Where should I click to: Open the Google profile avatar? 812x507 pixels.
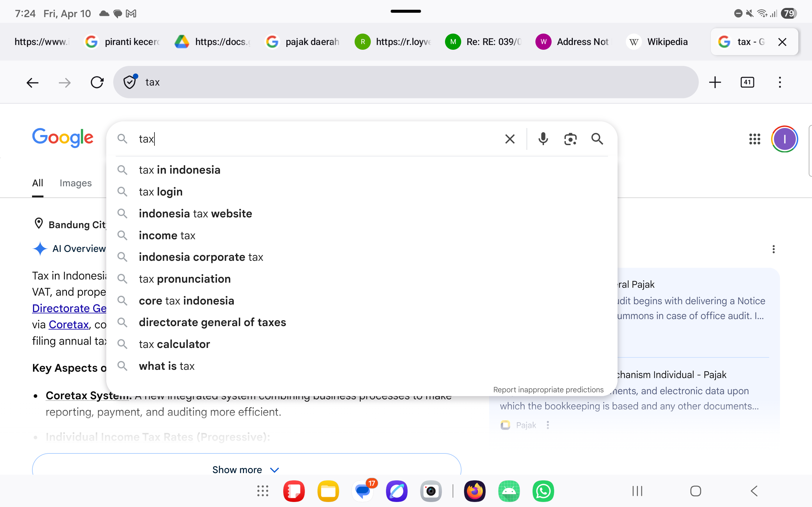tap(784, 139)
